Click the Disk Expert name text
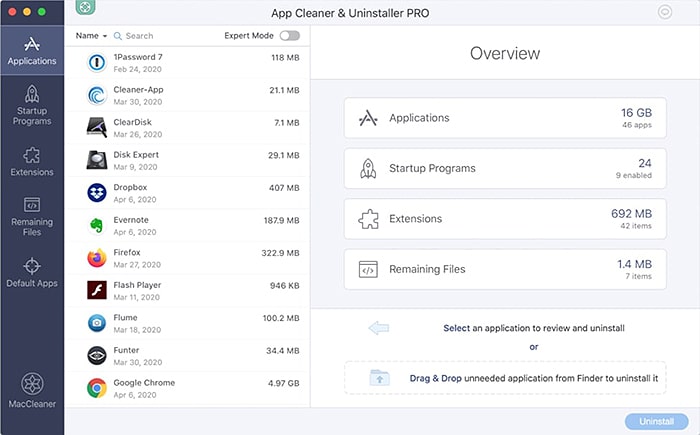 coord(136,155)
